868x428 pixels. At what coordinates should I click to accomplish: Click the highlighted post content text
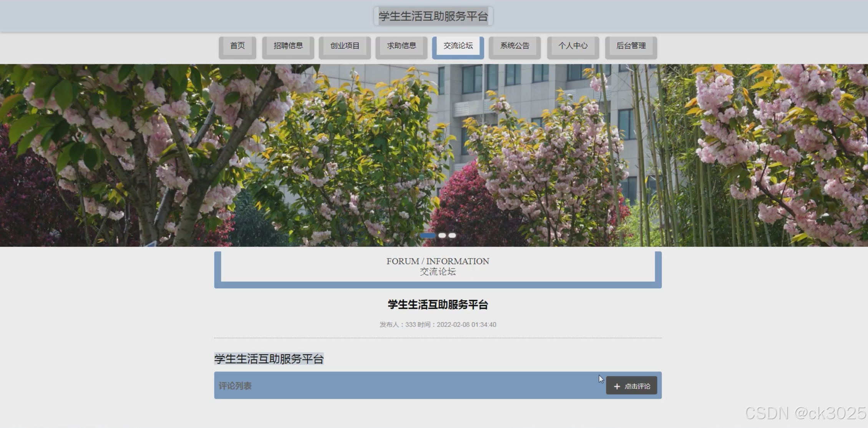pos(269,359)
